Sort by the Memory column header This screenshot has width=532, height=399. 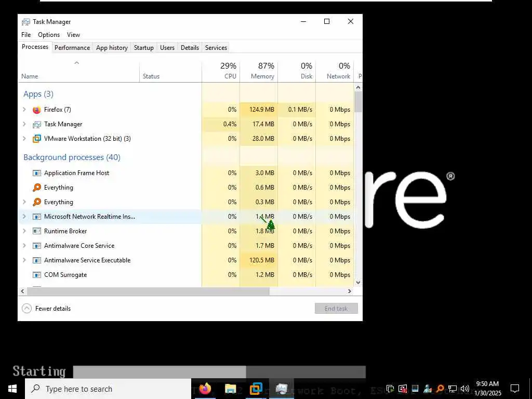[259, 71]
